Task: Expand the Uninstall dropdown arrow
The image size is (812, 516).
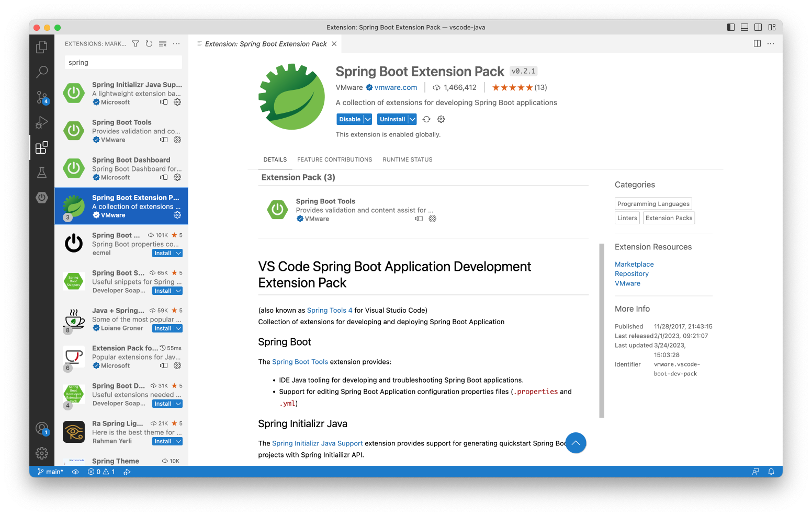Action: coord(412,119)
